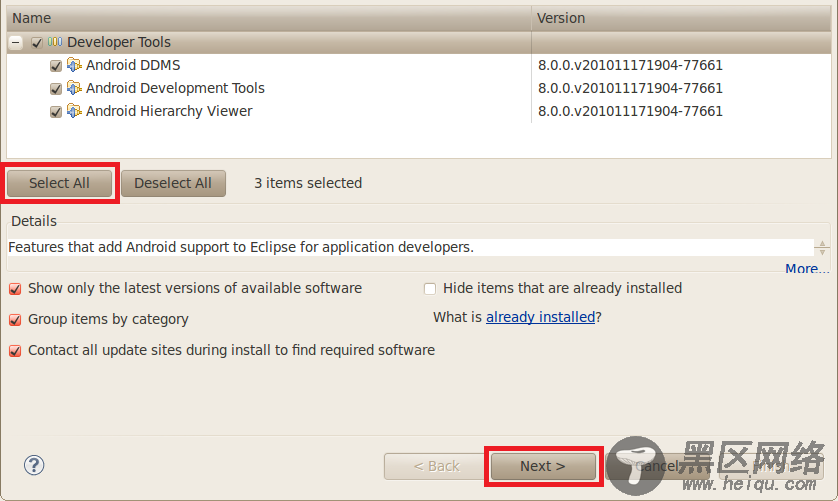
Task: Open the 'already installed' link
Action: pyautogui.click(x=540, y=317)
